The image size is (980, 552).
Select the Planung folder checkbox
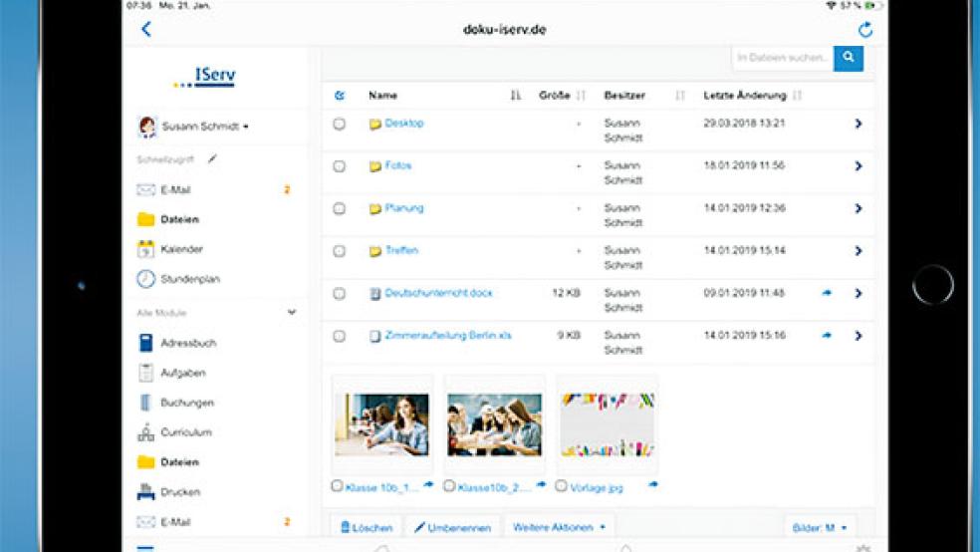coord(339,209)
